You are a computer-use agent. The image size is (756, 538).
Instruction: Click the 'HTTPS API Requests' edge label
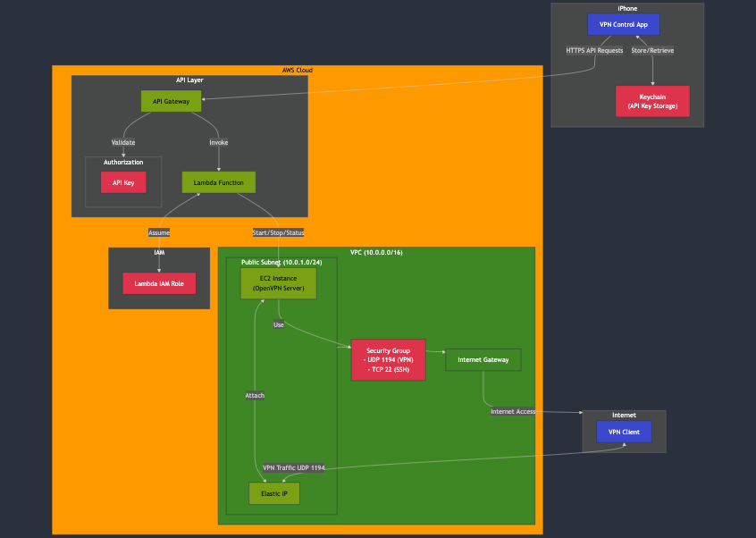[x=594, y=51]
